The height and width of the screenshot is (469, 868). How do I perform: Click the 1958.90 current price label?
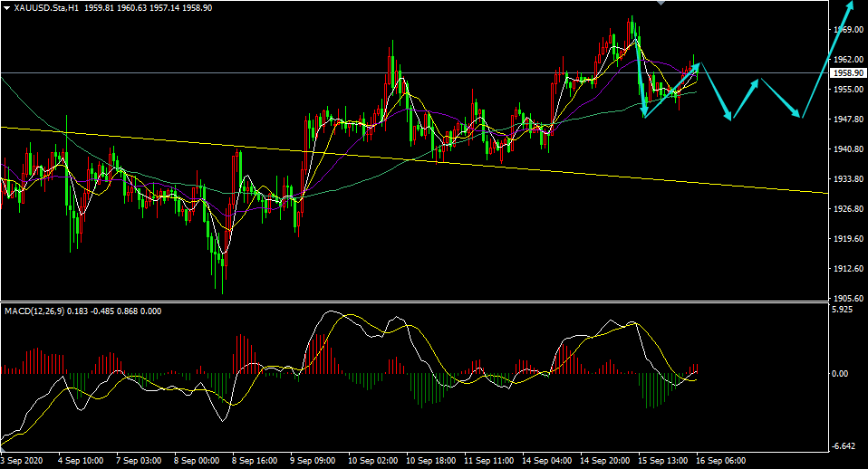[849, 73]
